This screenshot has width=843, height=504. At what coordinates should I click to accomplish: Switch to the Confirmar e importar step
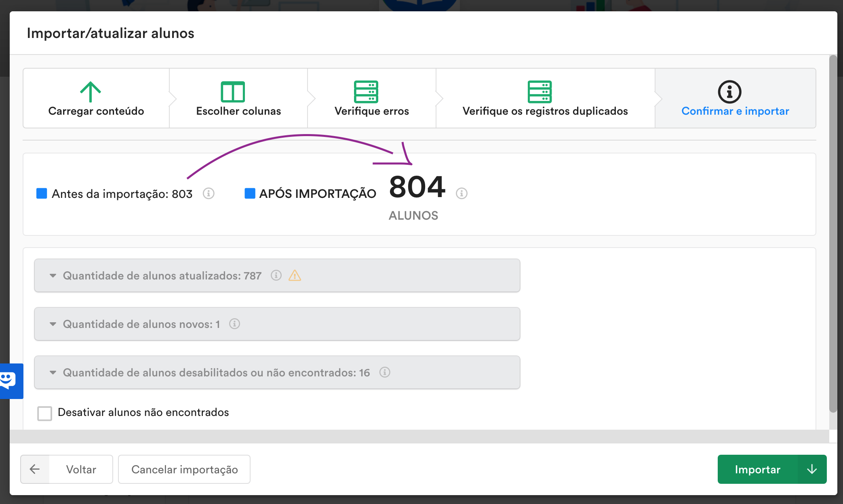tap(735, 111)
